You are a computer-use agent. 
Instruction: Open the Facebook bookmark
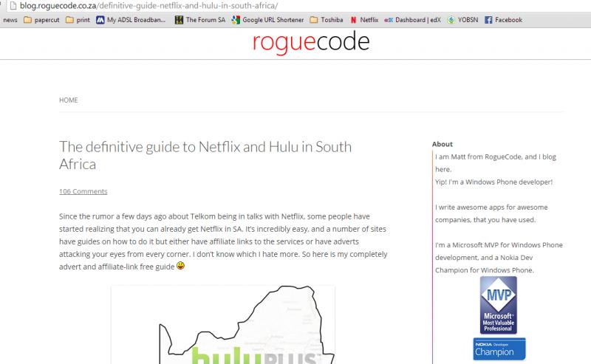click(x=504, y=20)
